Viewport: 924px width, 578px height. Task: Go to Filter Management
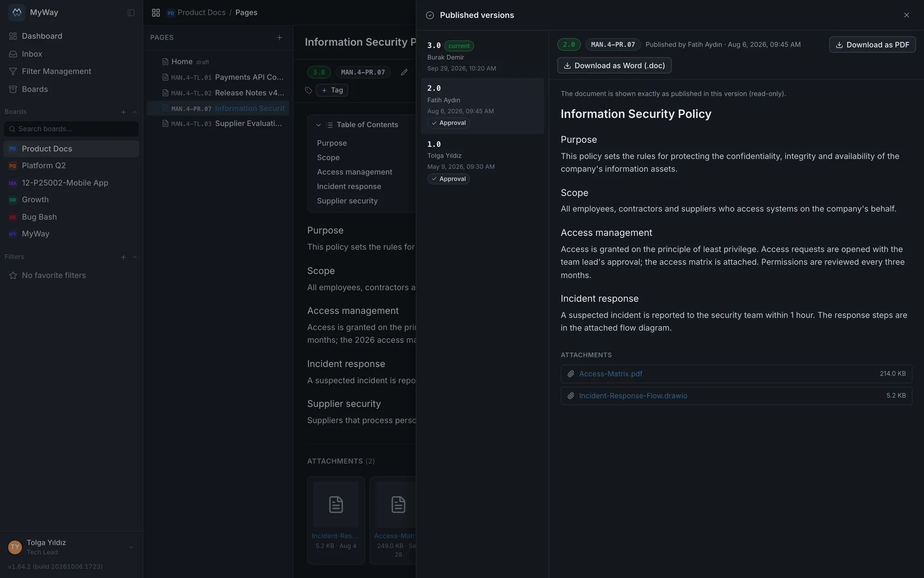[x=71, y=71]
